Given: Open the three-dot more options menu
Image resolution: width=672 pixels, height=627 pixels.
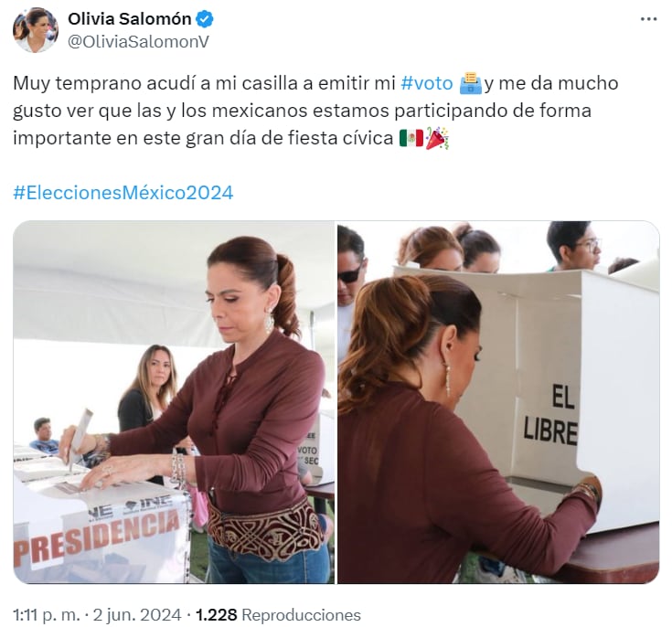Looking at the screenshot, I should [x=648, y=19].
